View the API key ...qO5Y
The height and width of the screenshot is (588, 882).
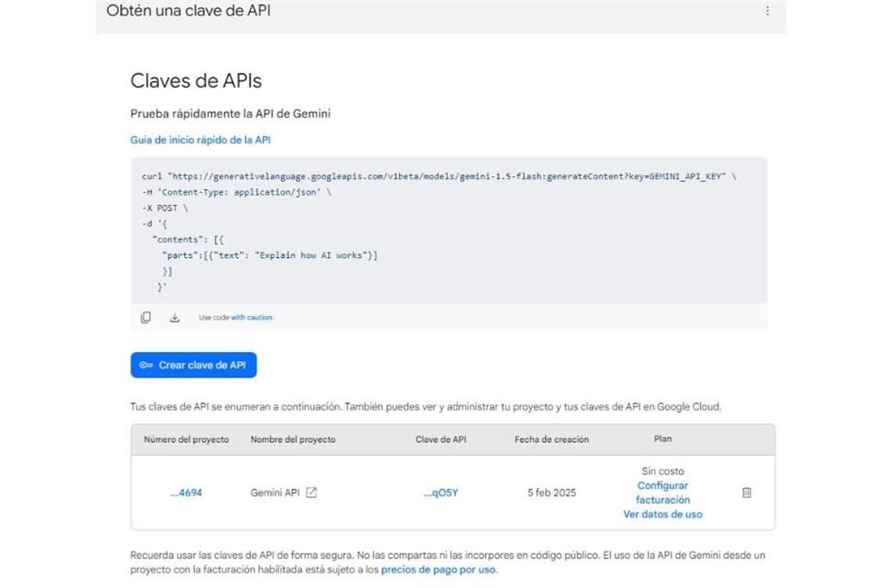(x=441, y=492)
